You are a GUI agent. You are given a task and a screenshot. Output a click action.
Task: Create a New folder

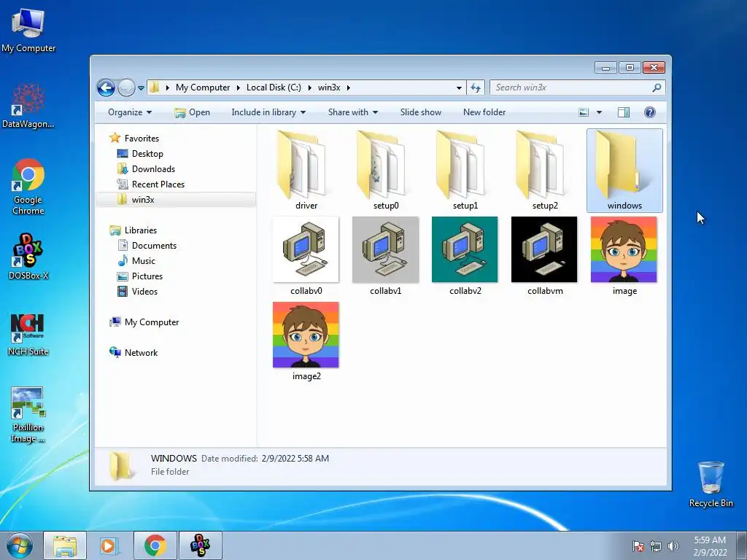coord(484,112)
